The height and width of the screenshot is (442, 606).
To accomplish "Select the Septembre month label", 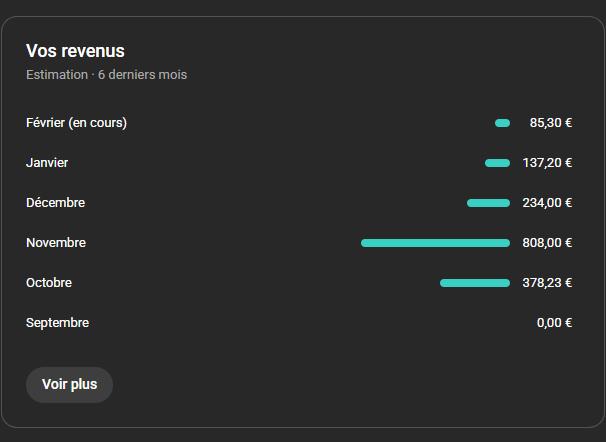I will pyautogui.click(x=57, y=323).
